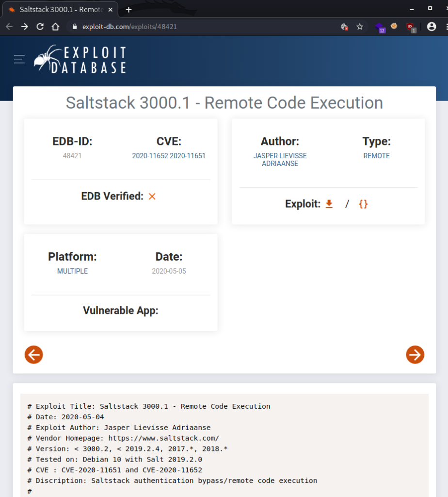Open the MULTIPLE platform link
This screenshot has height=497, width=448.
pos(72,271)
